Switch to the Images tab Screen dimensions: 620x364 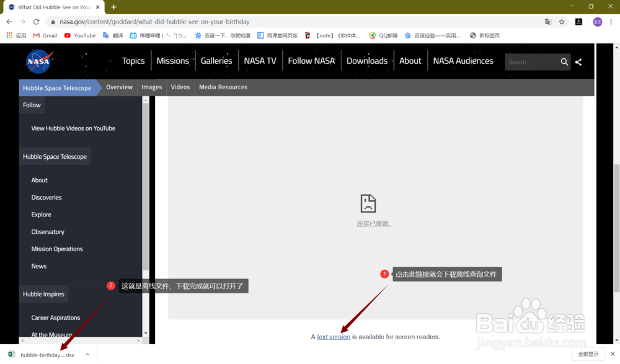(151, 87)
